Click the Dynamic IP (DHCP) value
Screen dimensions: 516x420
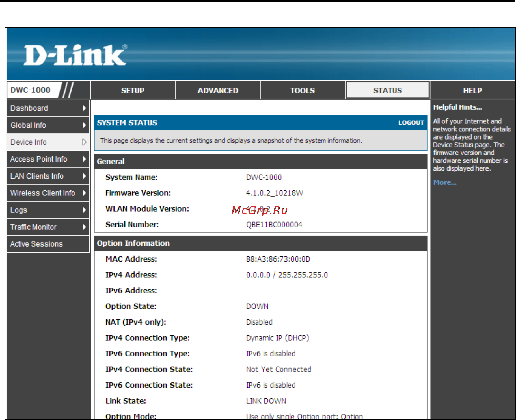tap(277, 338)
